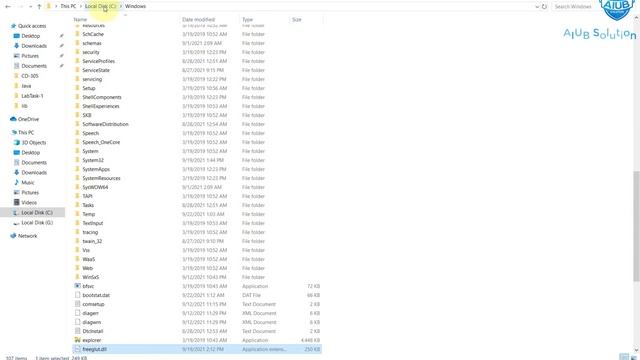Open Network icon in sidebar
Screen dimensions: 640x360
13,236
